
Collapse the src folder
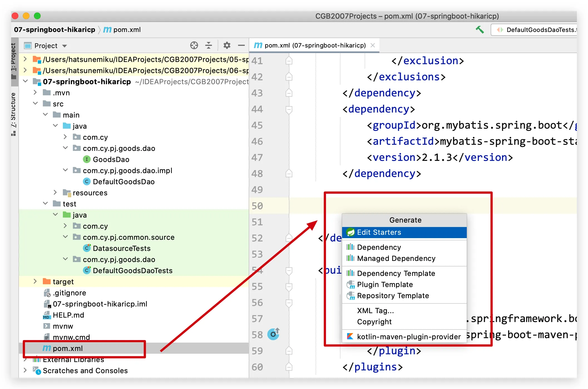pos(35,103)
